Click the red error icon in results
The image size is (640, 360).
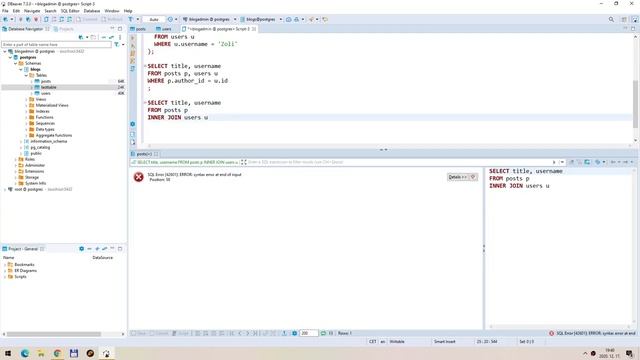[x=138, y=177]
